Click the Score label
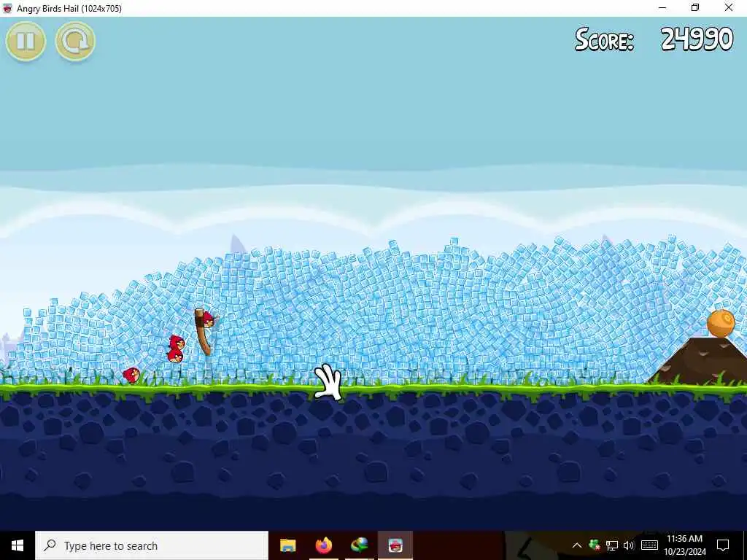 [x=605, y=39]
